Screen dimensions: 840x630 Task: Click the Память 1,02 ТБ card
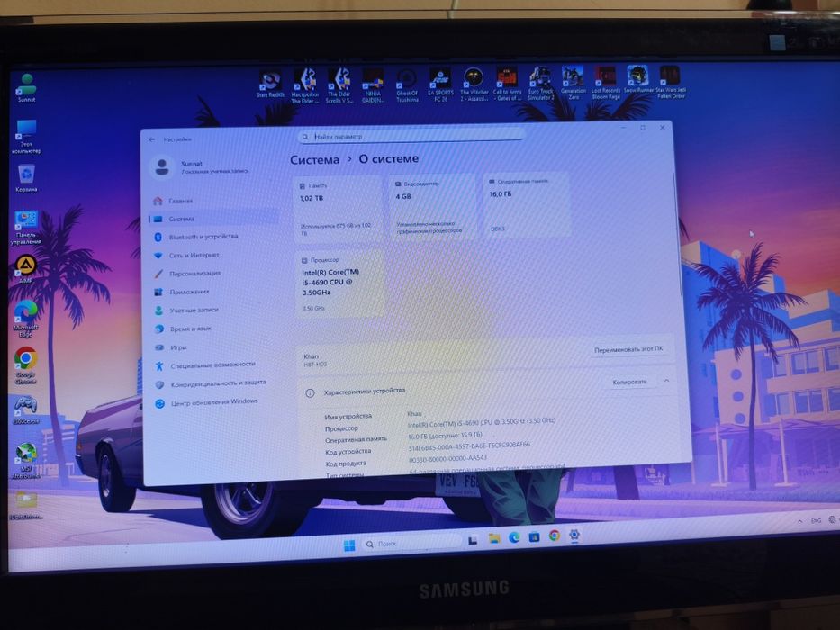click(338, 209)
